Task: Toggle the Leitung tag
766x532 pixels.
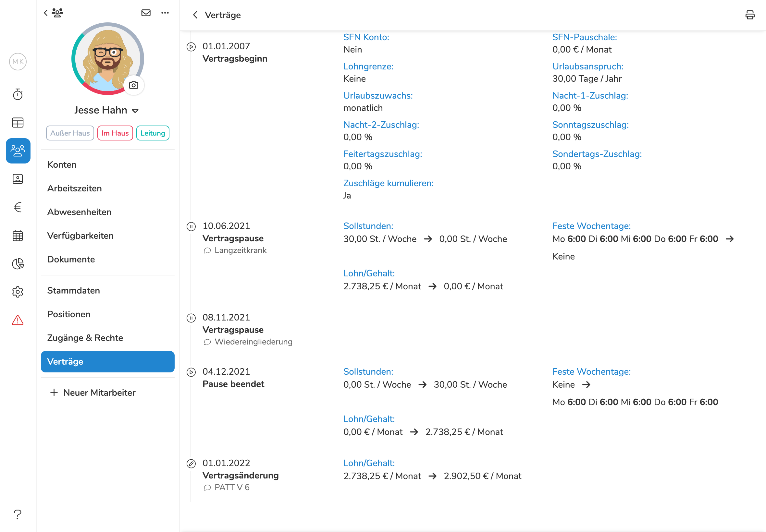Action: click(153, 133)
